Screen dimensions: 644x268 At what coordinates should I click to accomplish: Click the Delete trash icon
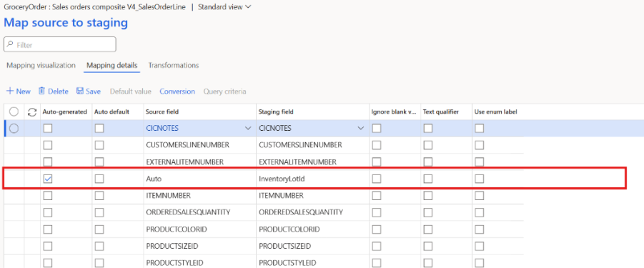41,91
